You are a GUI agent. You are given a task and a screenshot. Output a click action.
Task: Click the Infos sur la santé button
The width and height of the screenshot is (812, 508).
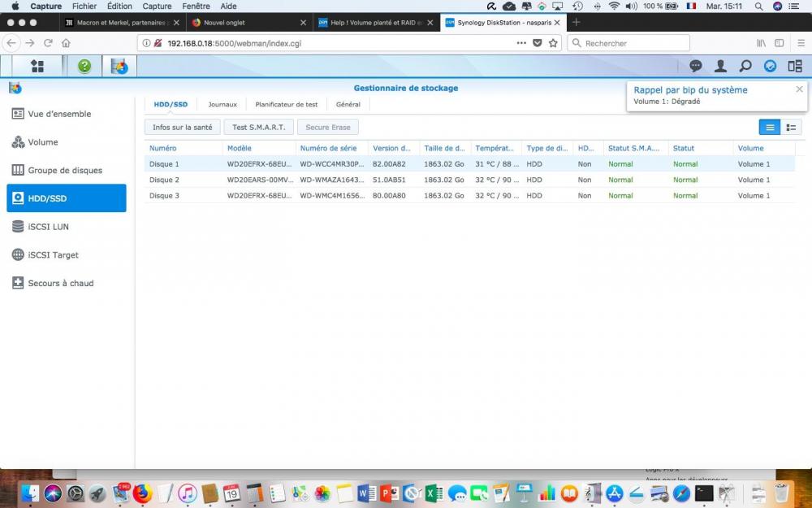click(x=182, y=127)
